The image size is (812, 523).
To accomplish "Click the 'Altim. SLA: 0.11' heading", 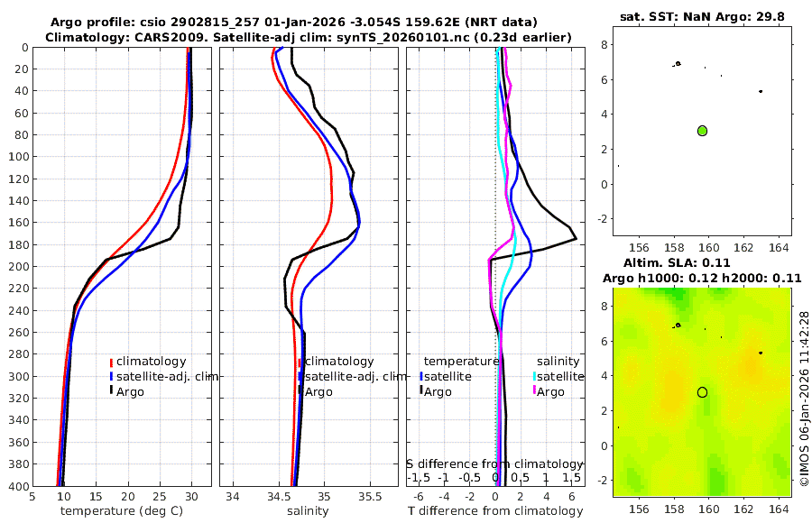I will pyautogui.click(x=677, y=262).
